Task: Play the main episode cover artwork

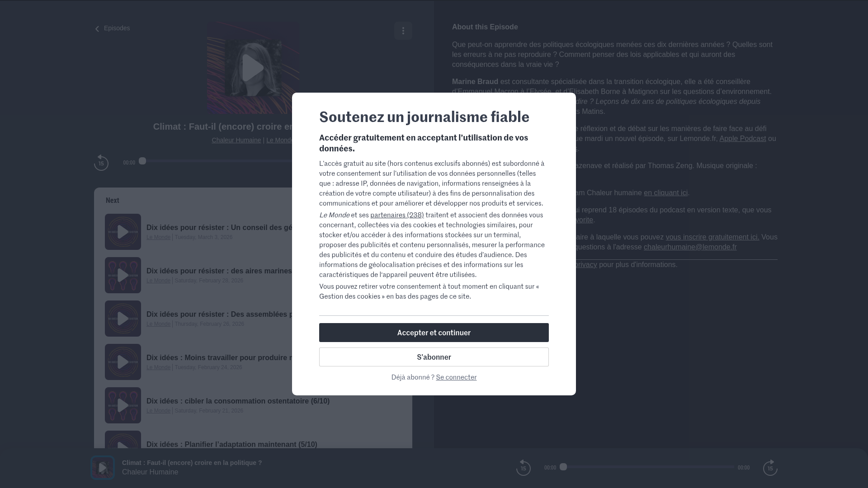Action: point(253,68)
